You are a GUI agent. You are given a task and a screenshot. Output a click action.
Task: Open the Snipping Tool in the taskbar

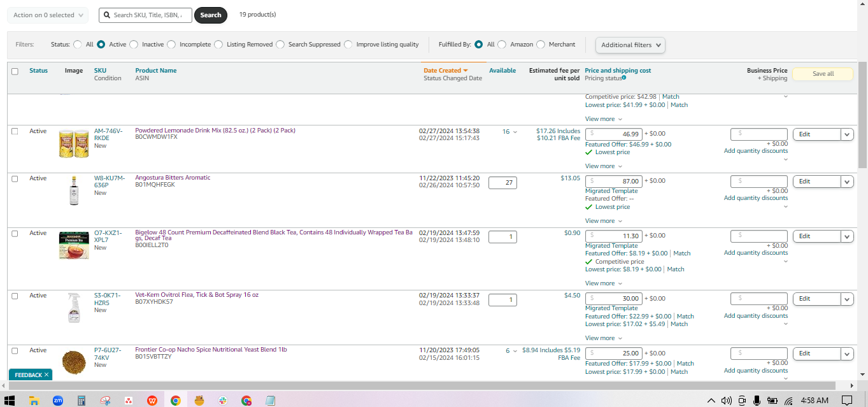coord(106,401)
